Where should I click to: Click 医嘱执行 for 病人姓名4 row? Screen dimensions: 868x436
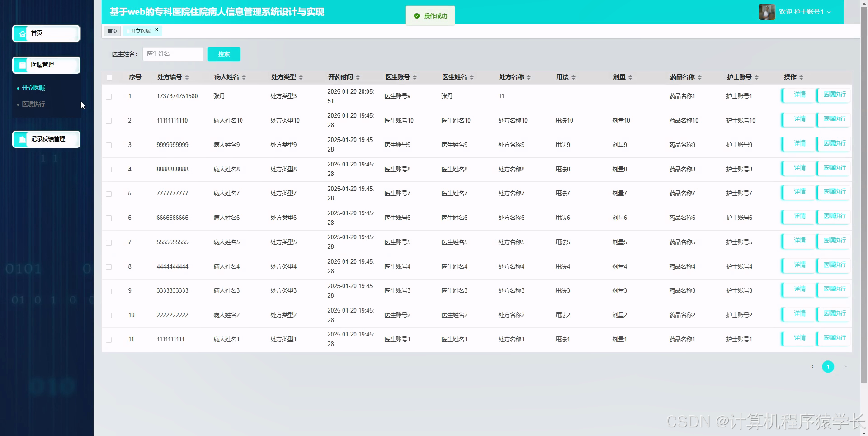(833, 265)
